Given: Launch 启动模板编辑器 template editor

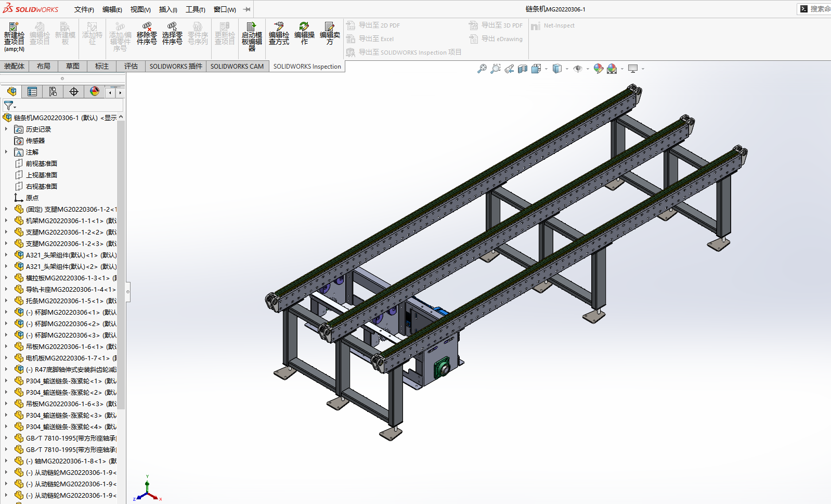Looking at the screenshot, I should (x=252, y=36).
